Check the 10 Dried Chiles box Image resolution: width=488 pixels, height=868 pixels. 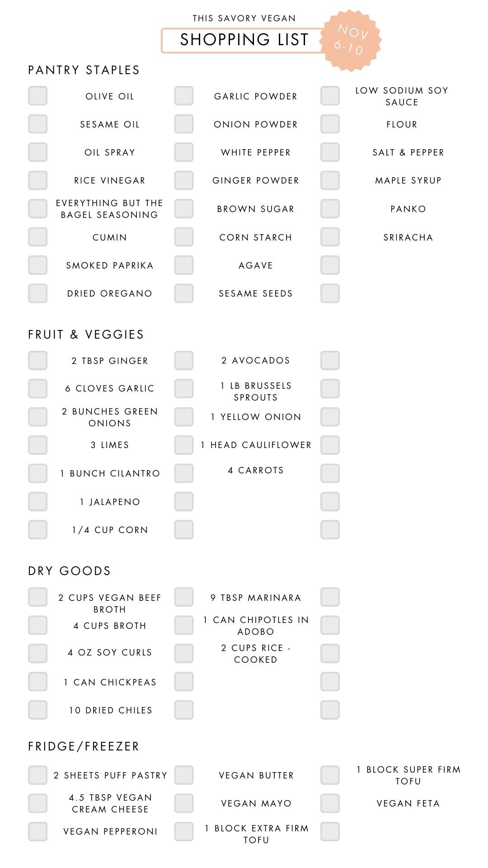[x=38, y=710]
